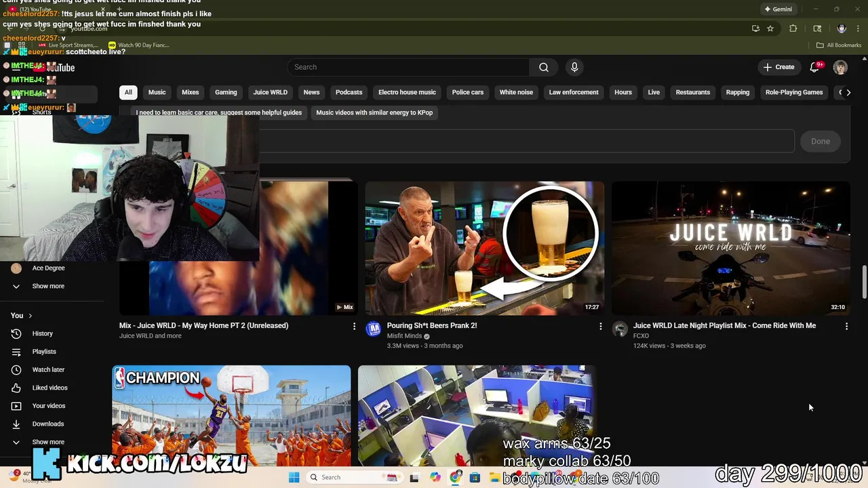
Task: Open Chrome three-dot menu
Action: pyautogui.click(x=859, y=28)
